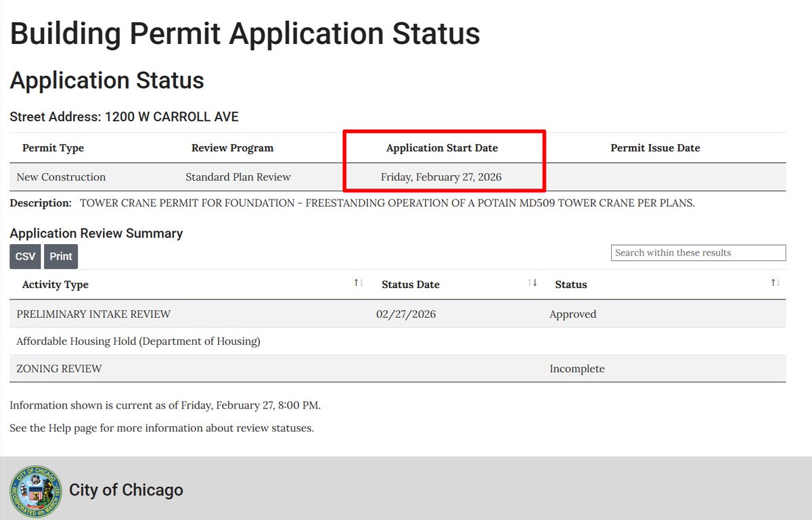Click the Building Permit Application Status title
Screen dimensions: 812x520
(x=245, y=34)
